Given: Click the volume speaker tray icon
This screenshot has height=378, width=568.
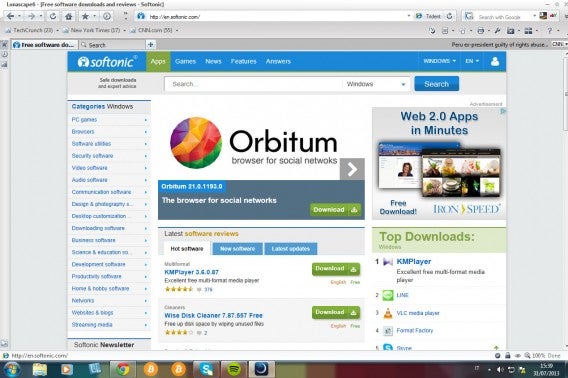Looking at the screenshot, I should [500, 369].
